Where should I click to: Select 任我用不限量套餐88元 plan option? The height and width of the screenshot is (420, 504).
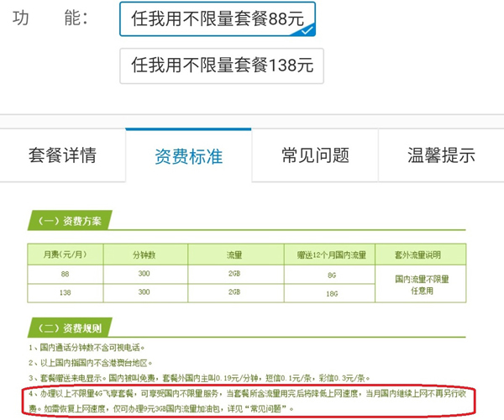click(218, 19)
